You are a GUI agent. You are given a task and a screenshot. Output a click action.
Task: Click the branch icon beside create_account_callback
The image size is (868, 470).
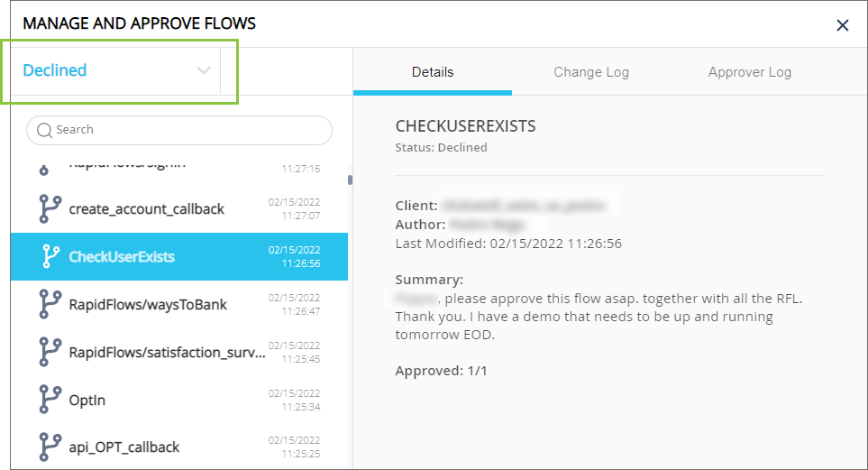coord(50,209)
